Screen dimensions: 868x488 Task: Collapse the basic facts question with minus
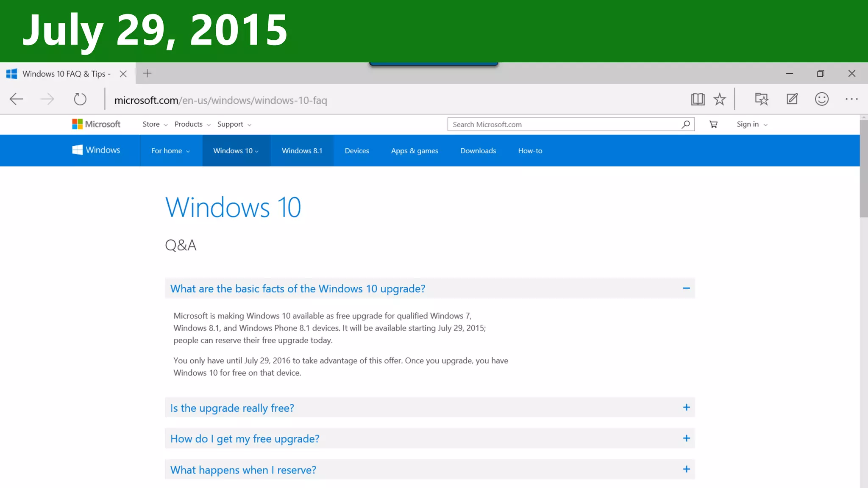click(686, 288)
